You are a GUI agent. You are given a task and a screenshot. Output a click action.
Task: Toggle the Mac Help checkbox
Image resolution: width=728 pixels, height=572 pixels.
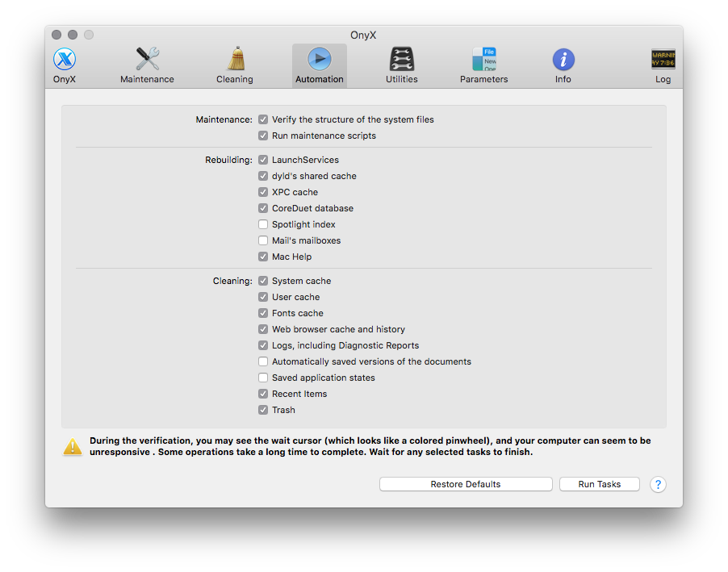click(x=263, y=257)
